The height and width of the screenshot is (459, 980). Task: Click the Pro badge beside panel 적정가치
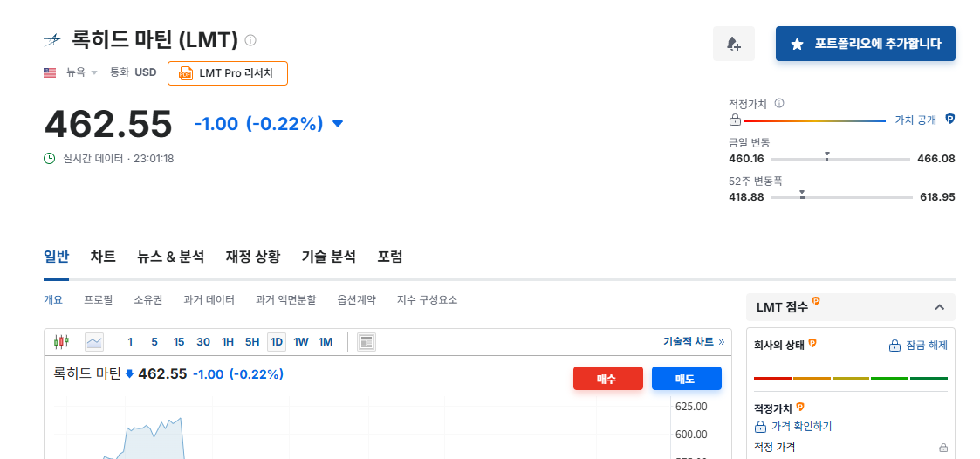coord(800,408)
